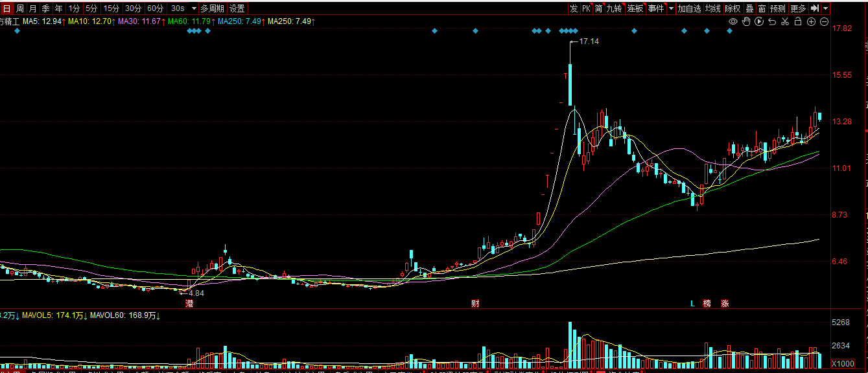868x373 pixels.
Task: Click the 17.14 high price marker
Action: 589,41
